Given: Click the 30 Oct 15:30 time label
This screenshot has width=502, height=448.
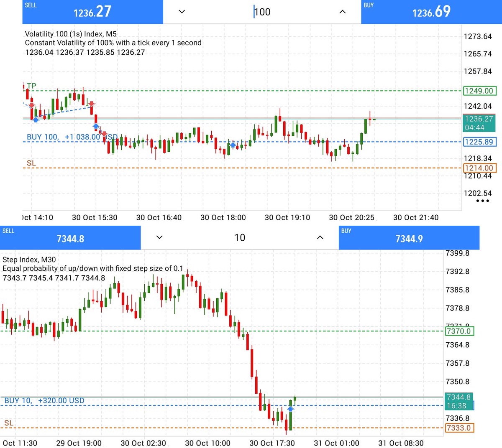Looking at the screenshot, I should (x=95, y=218).
